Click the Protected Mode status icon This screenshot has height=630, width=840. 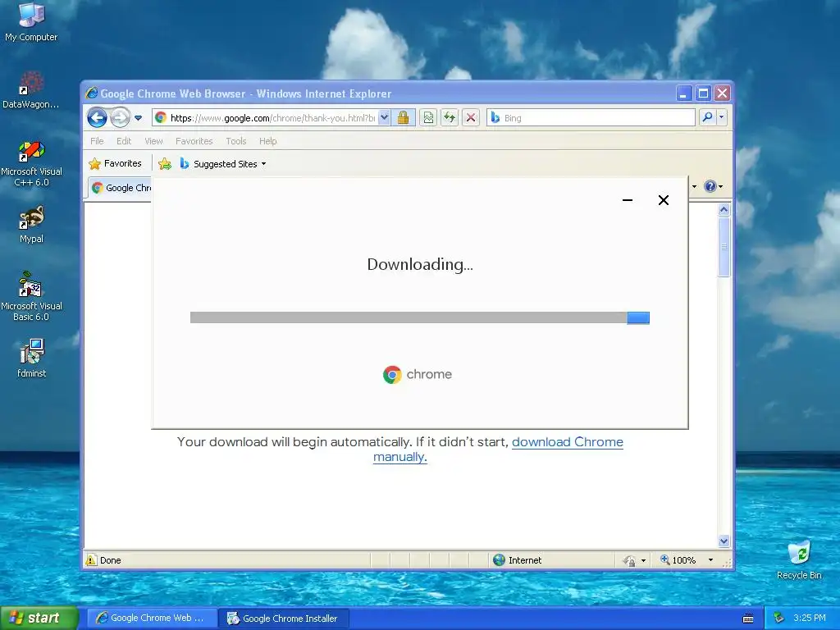(629, 560)
